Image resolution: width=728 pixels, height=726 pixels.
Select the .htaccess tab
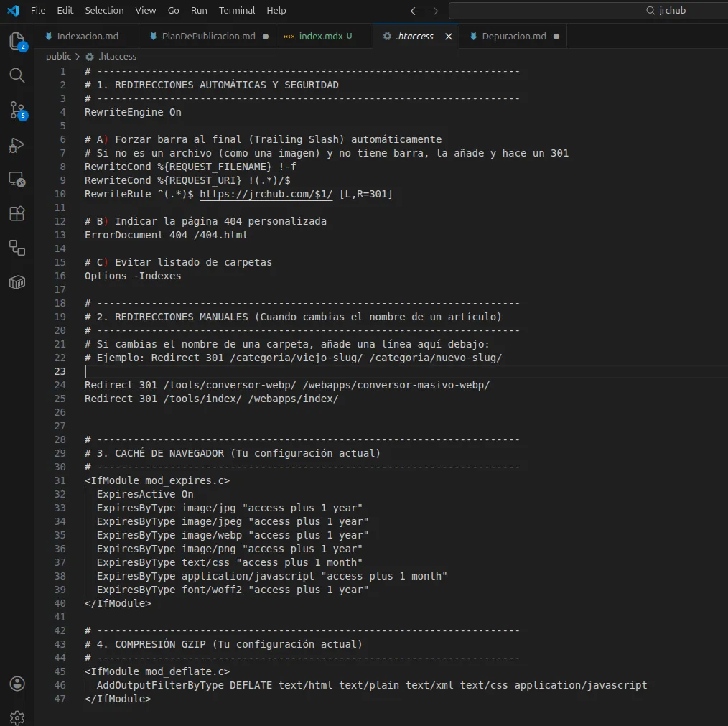[414, 36]
